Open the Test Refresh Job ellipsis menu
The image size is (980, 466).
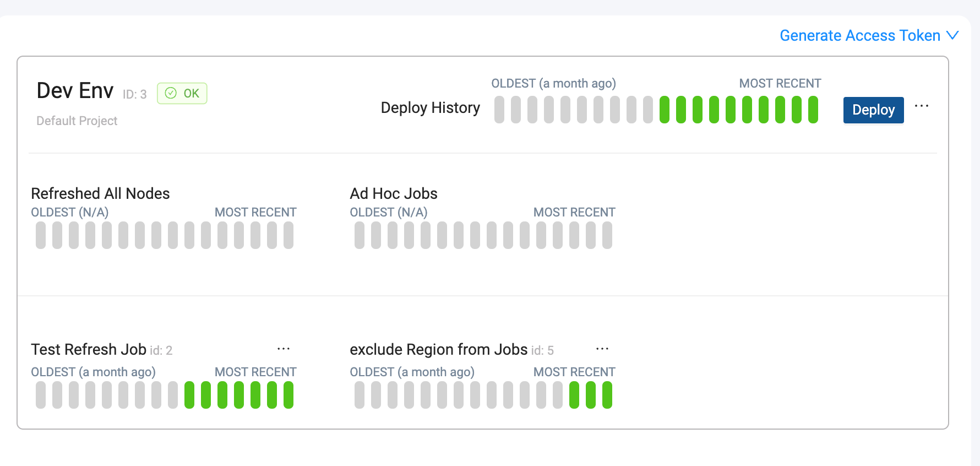click(284, 349)
